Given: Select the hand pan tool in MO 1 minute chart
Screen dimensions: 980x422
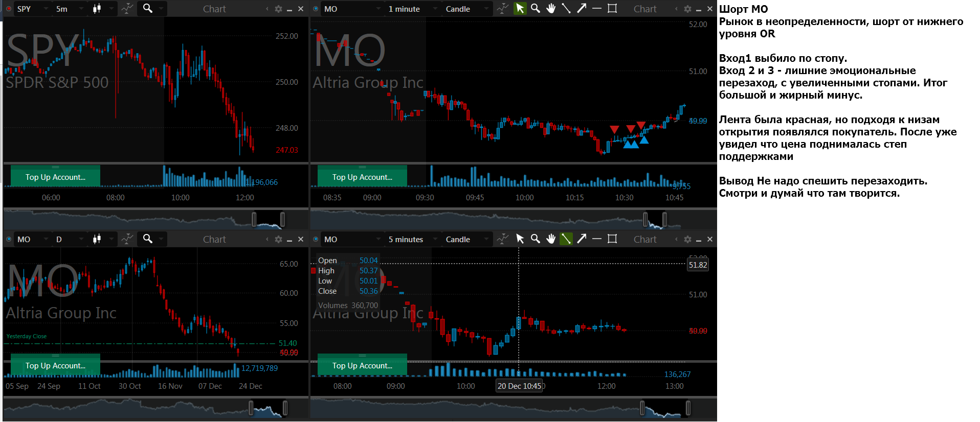Looking at the screenshot, I should (551, 9).
